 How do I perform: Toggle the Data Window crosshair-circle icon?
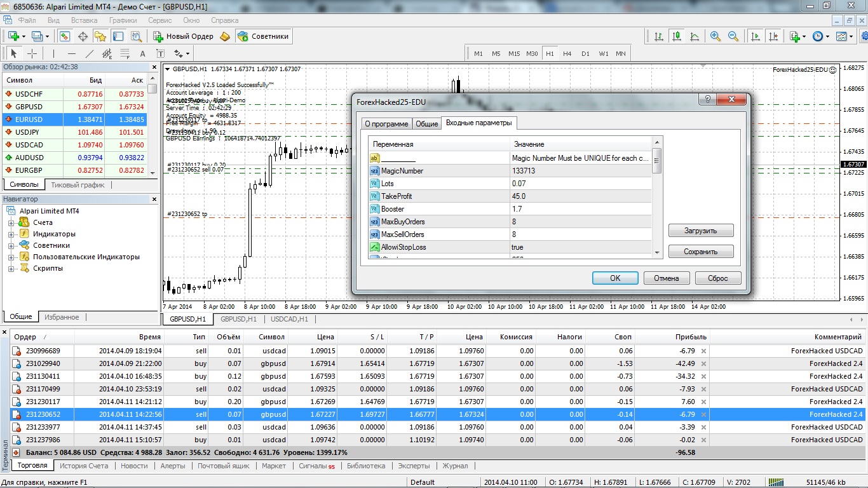tap(82, 36)
